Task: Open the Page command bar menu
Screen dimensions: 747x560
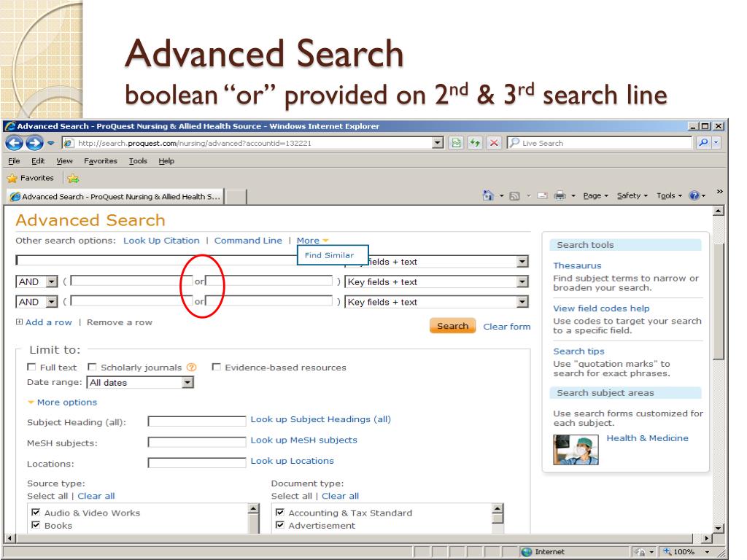Action: coord(595,195)
